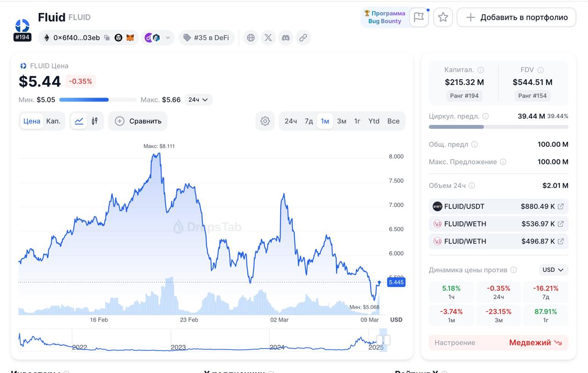The image size is (588, 373).
Task: Switch to candlestick chart icon
Action: pos(95,121)
